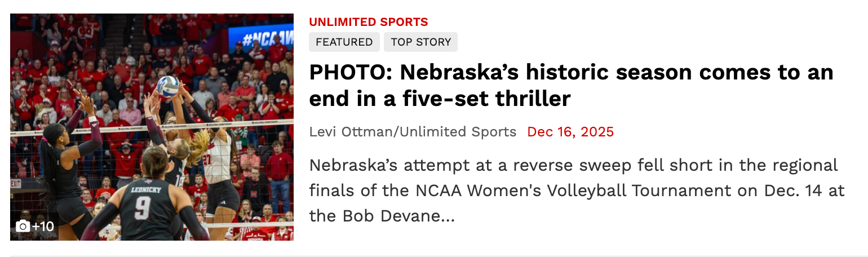The width and height of the screenshot is (868, 257).
Task: Click the volleyball in the photo
Action: [x=168, y=86]
